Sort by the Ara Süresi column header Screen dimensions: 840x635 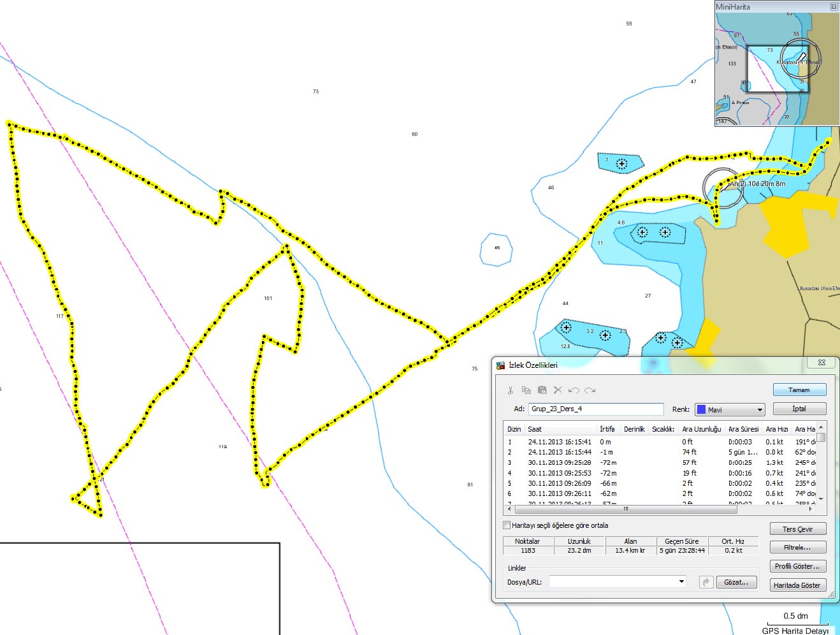(x=744, y=429)
